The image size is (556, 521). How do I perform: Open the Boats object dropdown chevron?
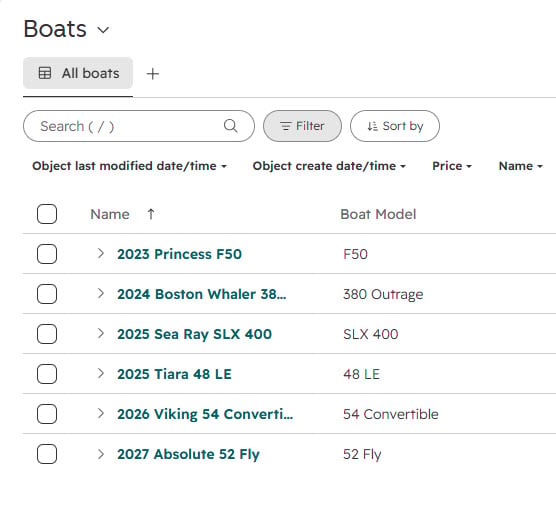click(x=103, y=30)
